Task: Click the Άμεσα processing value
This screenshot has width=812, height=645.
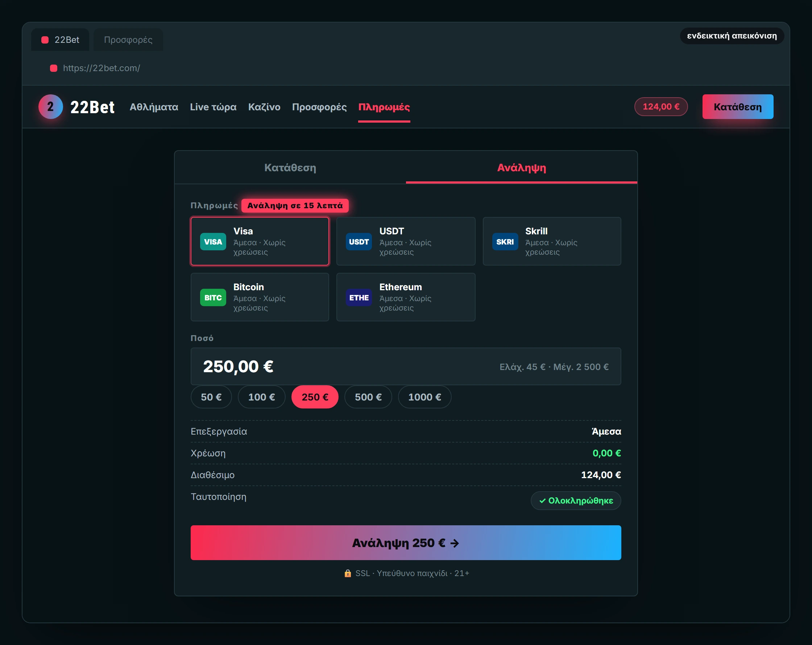Action: 606,431
